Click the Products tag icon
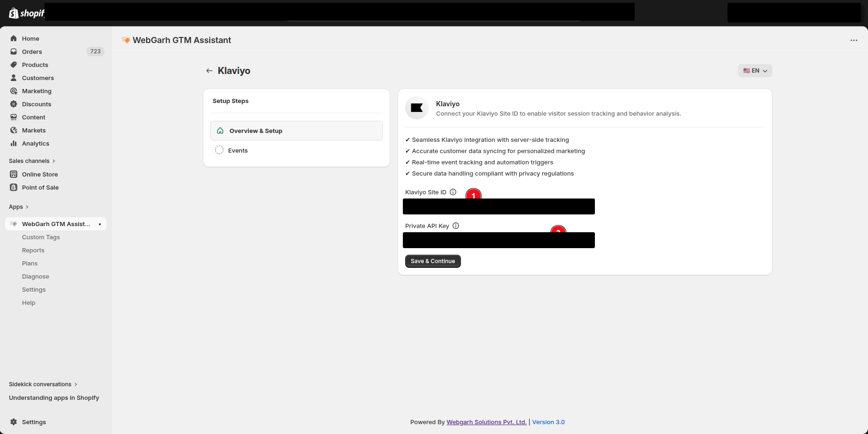This screenshot has height=434, width=868. (14, 65)
